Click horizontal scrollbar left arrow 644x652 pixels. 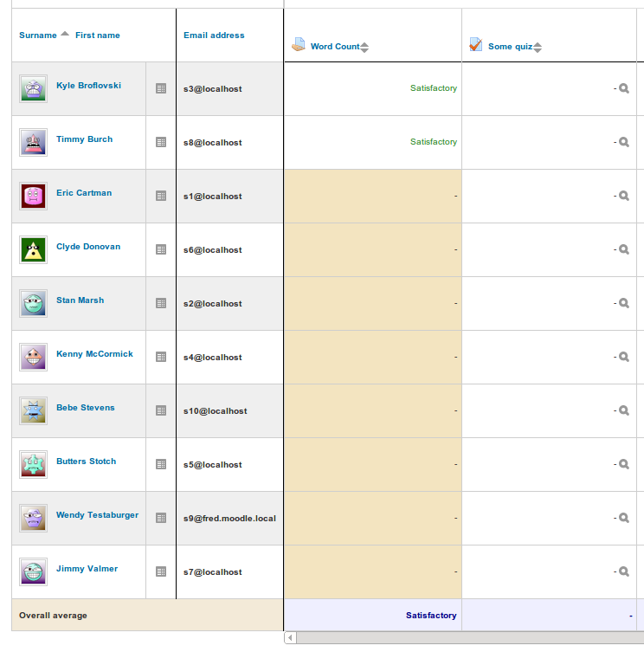[290, 637]
